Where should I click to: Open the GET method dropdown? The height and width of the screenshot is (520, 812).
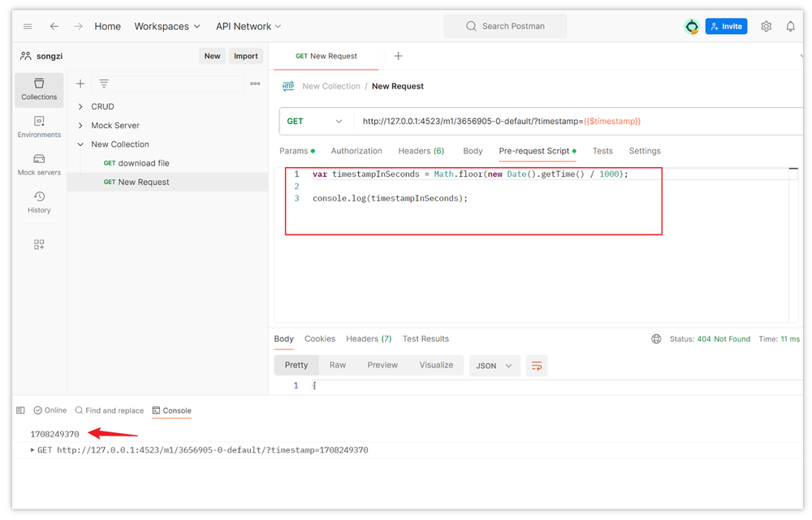pyautogui.click(x=315, y=121)
